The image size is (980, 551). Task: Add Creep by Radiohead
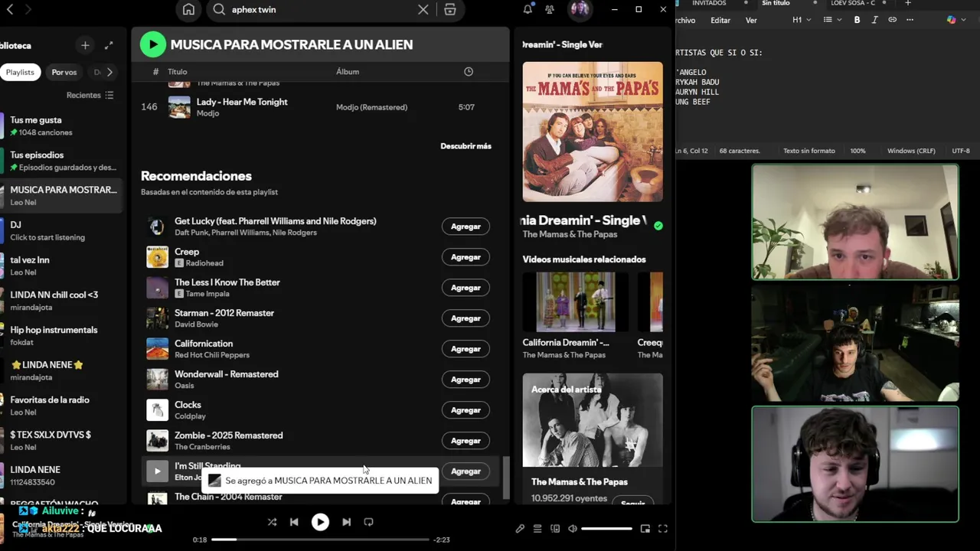[465, 257]
